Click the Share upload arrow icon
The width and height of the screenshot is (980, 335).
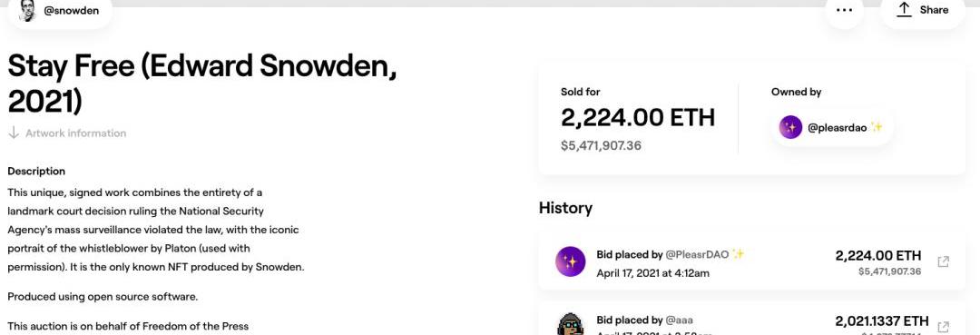click(904, 9)
